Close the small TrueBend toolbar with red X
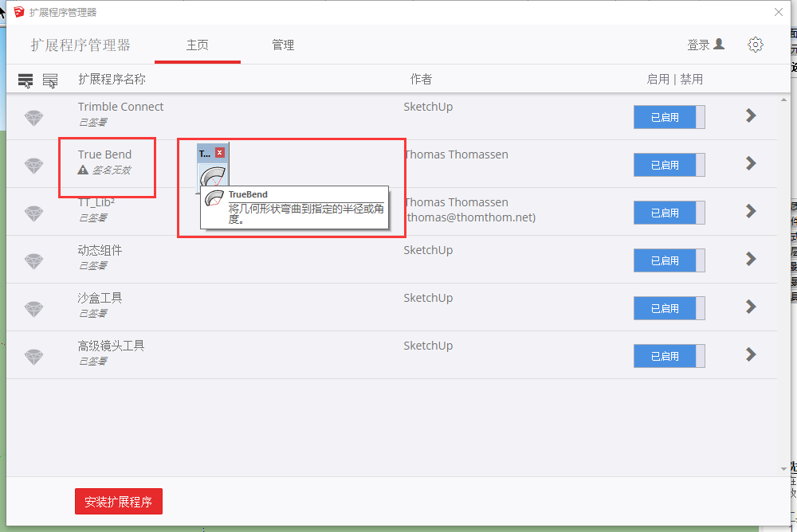This screenshot has height=532, width=797. [220, 152]
